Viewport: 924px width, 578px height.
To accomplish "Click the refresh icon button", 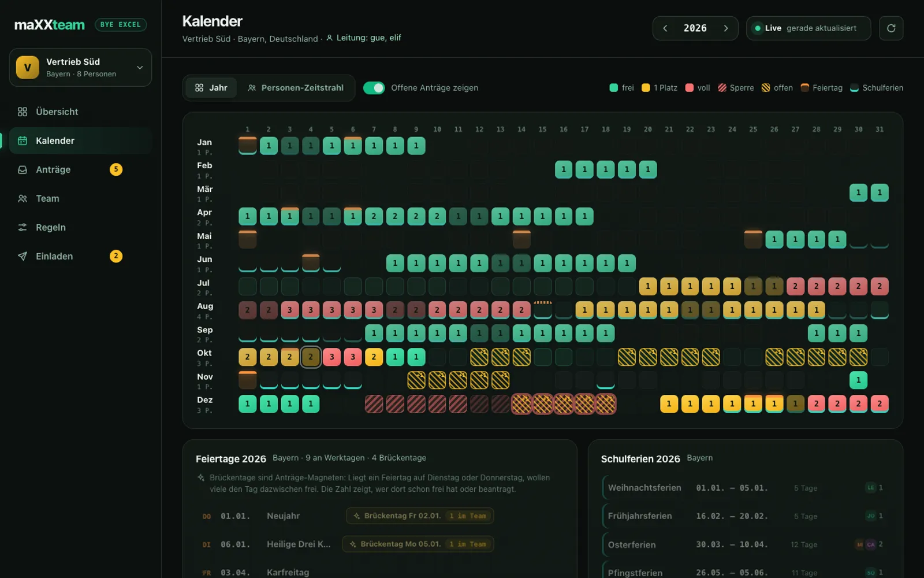I will coord(891,28).
